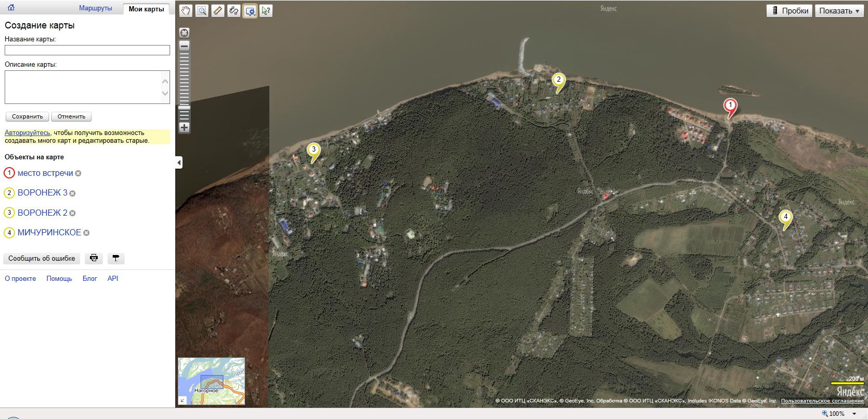
Task: Click the Сохранить button
Action: click(x=27, y=116)
